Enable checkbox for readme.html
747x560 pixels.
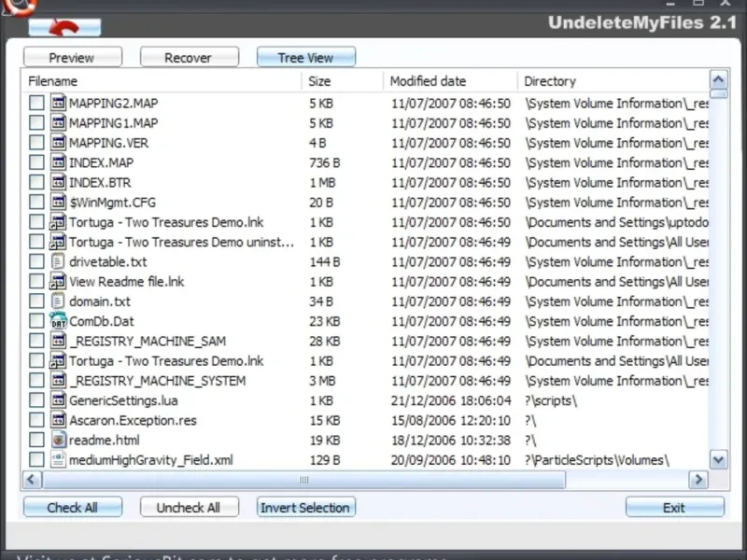pos(36,440)
